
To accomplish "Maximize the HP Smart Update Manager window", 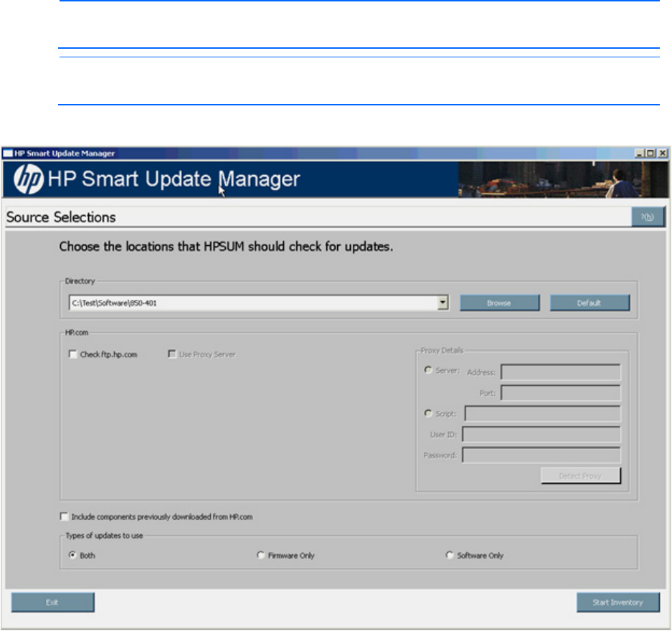I will [x=650, y=153].
